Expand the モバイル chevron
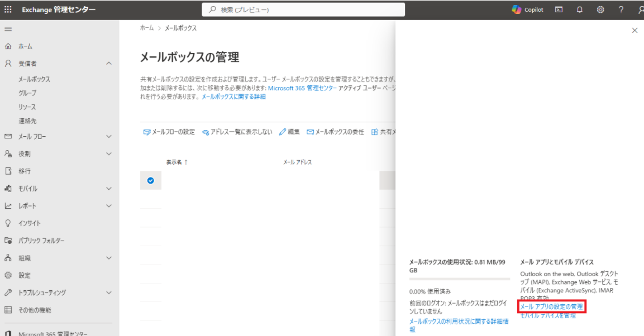The width and height of the screenshot is (644, 336). click(109, 188)
